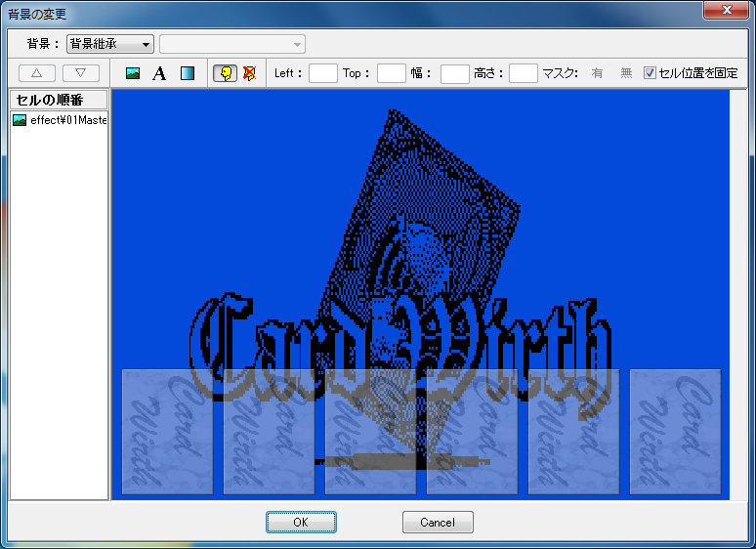Click the 幅 width input field

pyautogui.click(x=454, y=73)
